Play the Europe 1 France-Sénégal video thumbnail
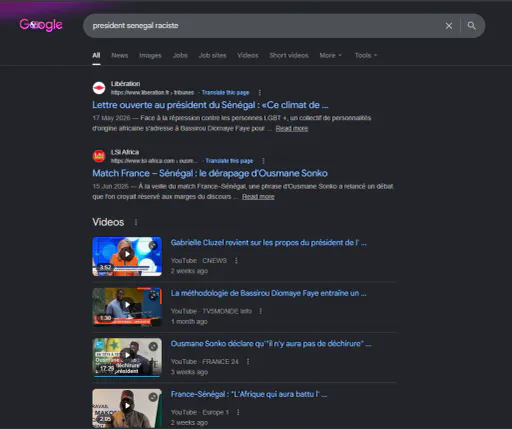 pyautogui.click(x=127, y=408)
